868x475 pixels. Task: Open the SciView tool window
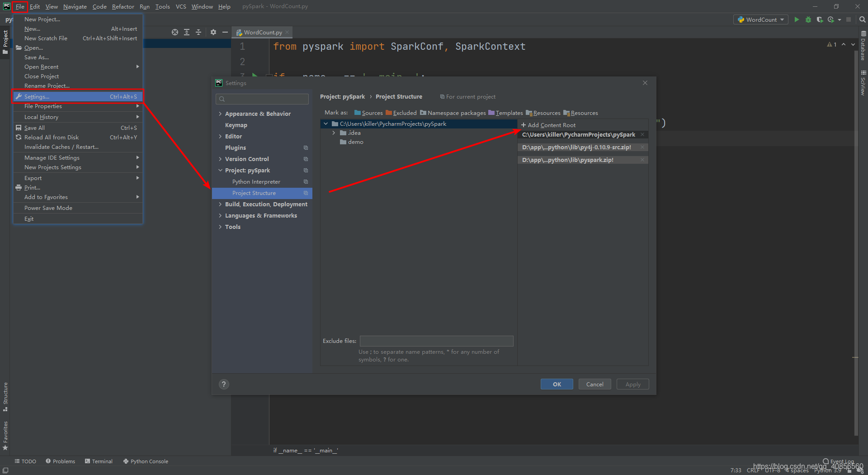863,83
